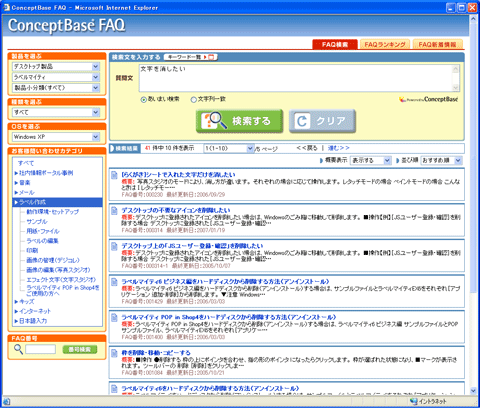
Task: Click the page vertical scrollbar up arrow
Action: (x=473, y=19)
